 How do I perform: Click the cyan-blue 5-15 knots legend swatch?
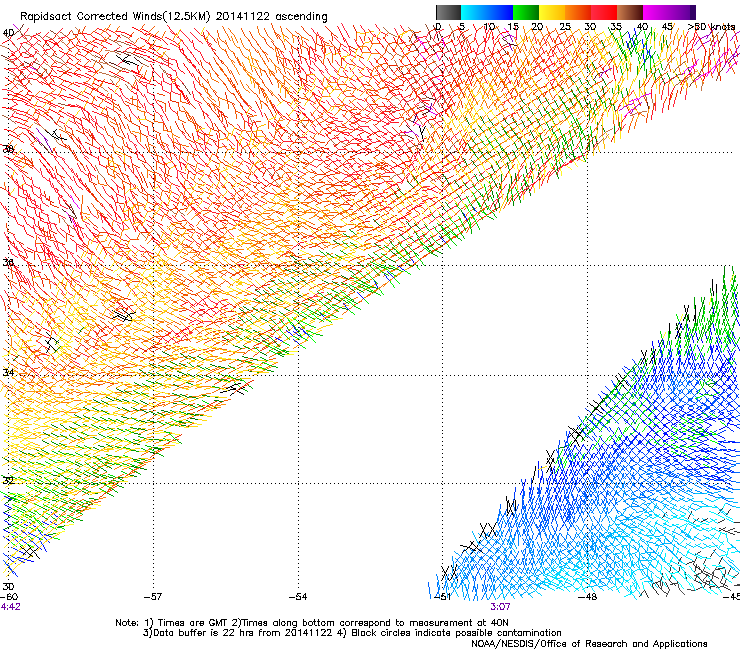point(487,12)
